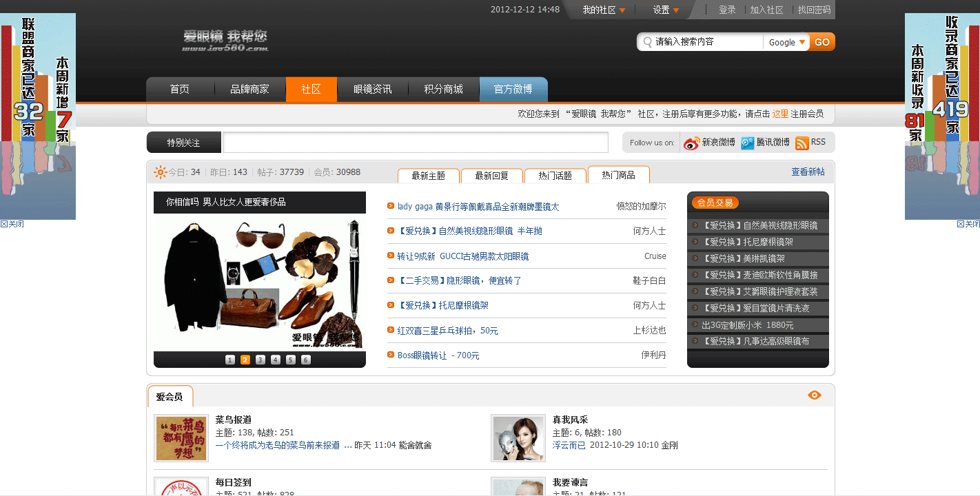Viewport: 980px width, 496px height.
Task: Switch slideshow to slide 3
Action: (261, 360)
